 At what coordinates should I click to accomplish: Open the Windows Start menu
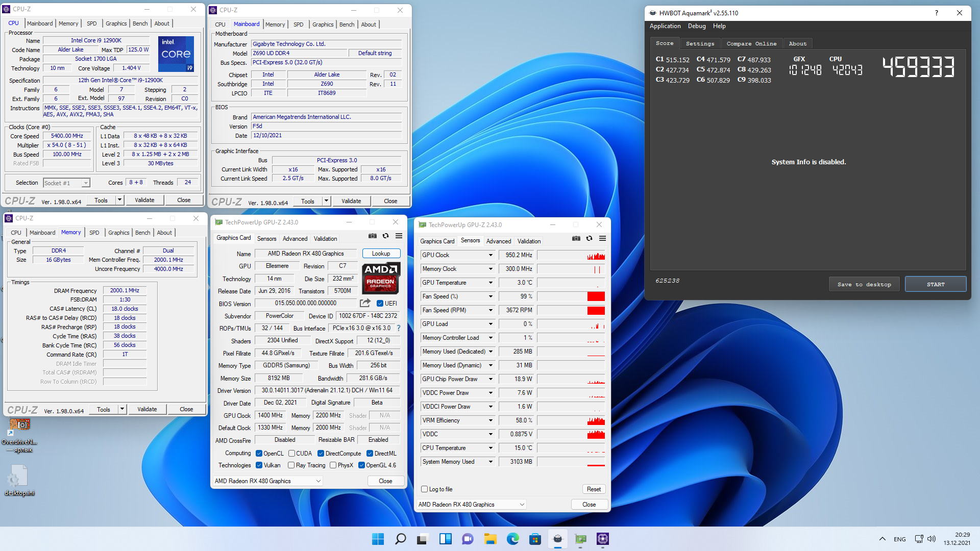[378, 539]
